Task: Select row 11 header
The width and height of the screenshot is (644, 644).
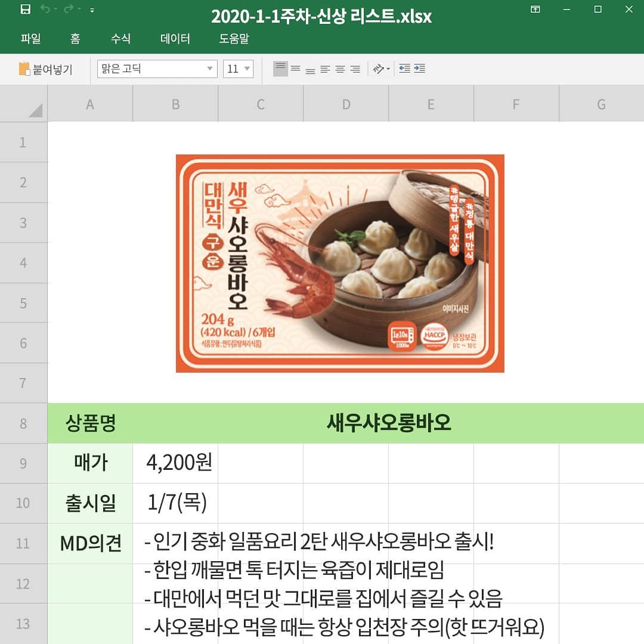Action: [23, 543]
